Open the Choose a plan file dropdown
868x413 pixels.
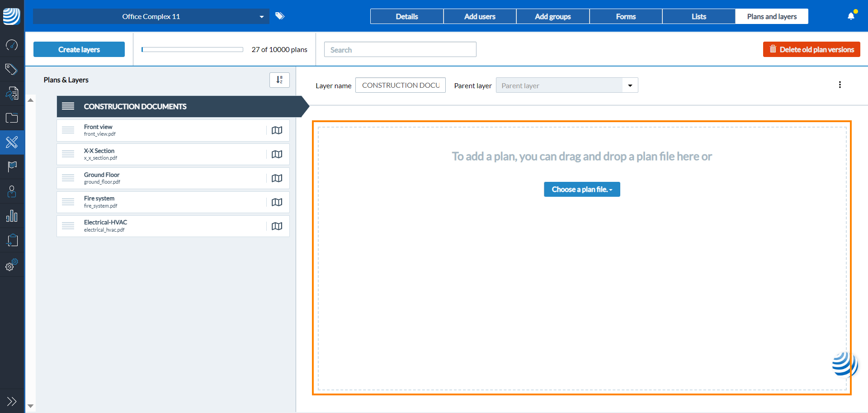point(581,190)
